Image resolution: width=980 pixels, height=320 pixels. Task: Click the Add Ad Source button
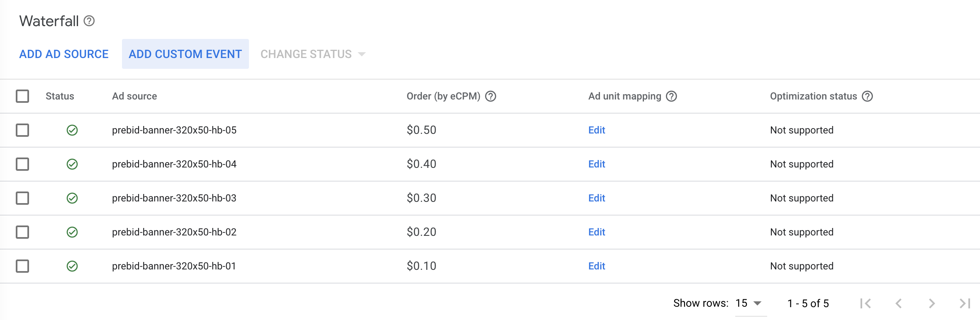pos(64,54)
